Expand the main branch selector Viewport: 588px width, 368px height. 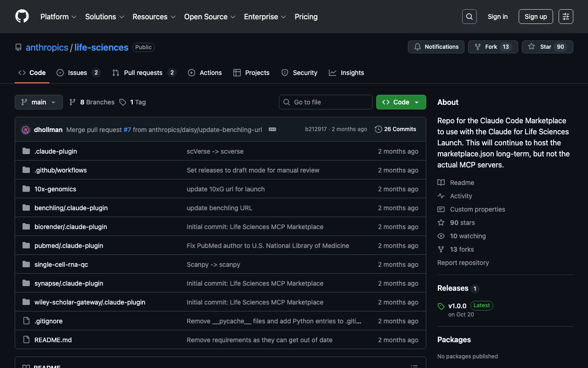39,102
